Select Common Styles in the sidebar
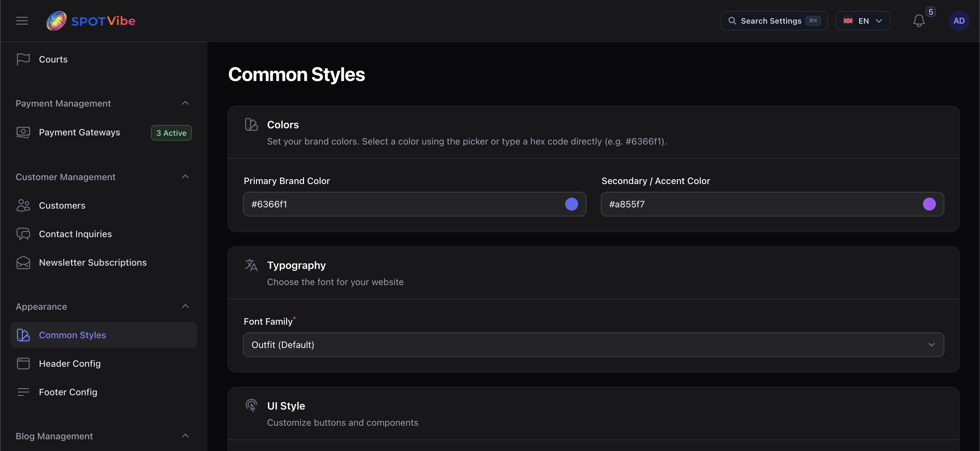 [x=103, y=335]
